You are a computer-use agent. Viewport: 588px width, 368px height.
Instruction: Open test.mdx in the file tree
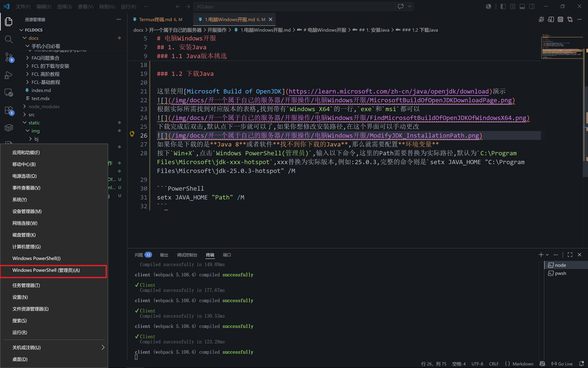click(x=40, y=98)
